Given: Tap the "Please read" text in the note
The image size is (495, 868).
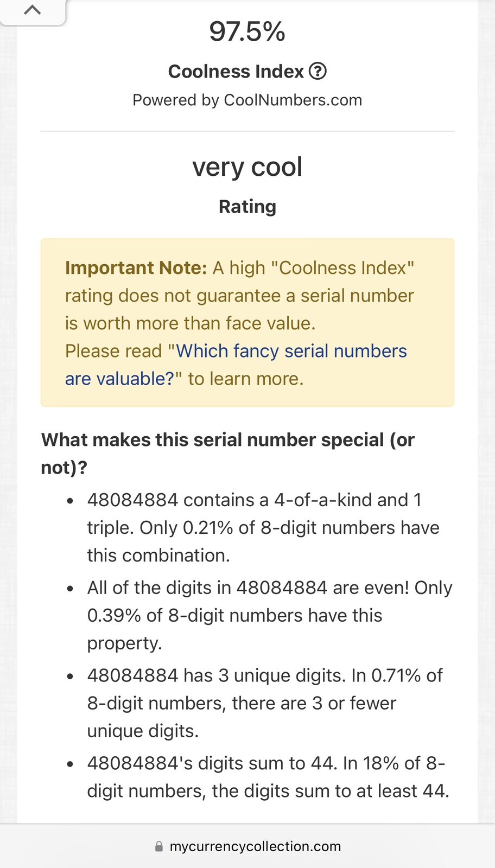Looking at the screenshot, I should coord(113,351).
